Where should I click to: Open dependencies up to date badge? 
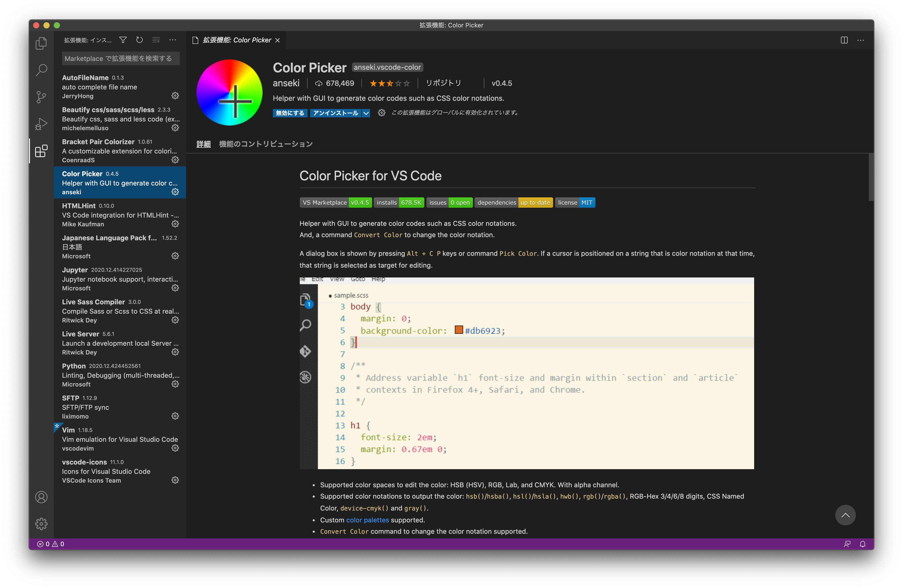coord(513,203)
